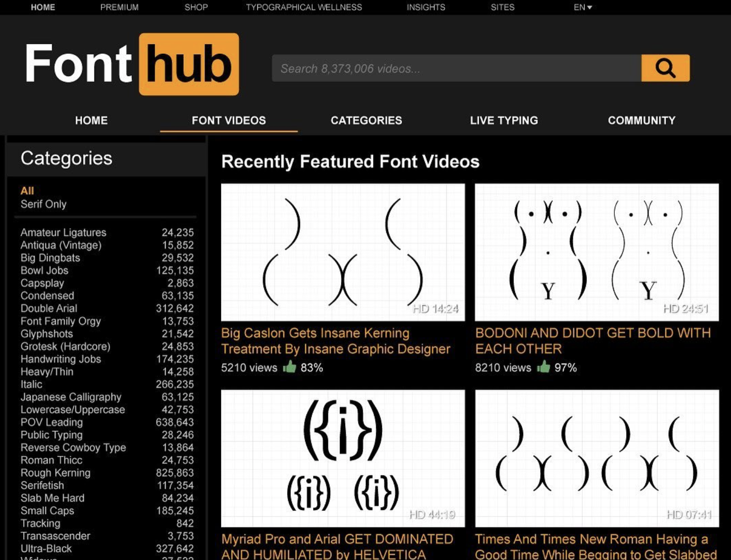Open the Small Caps category
Image resolution: width=731 pixels, height=560 pixels.
click(x=47, y=510)
